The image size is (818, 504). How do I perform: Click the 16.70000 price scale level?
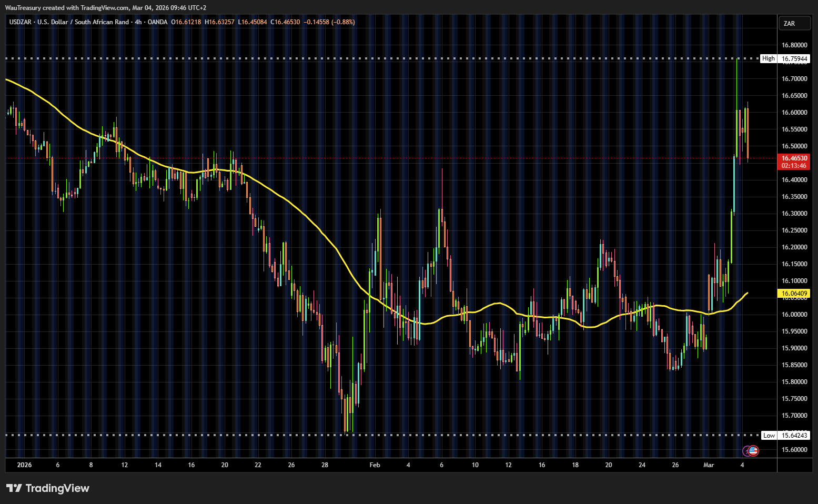point(794,79)
